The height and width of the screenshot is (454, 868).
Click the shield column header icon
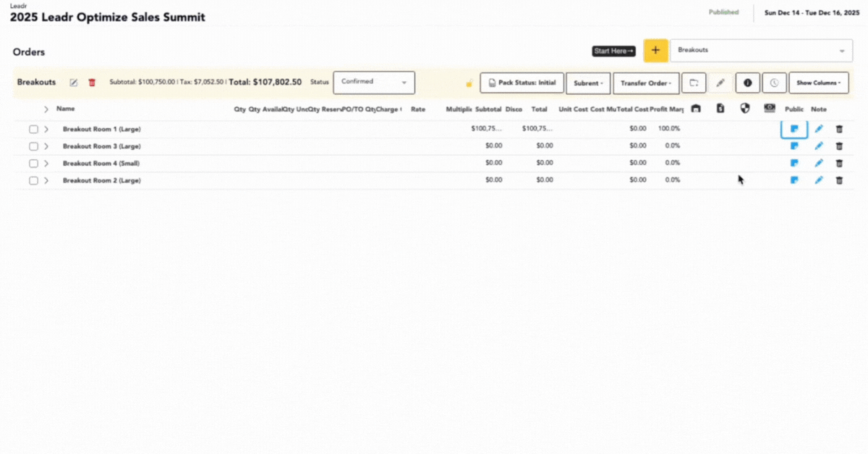pyautogui.click(x=745, y=109)
